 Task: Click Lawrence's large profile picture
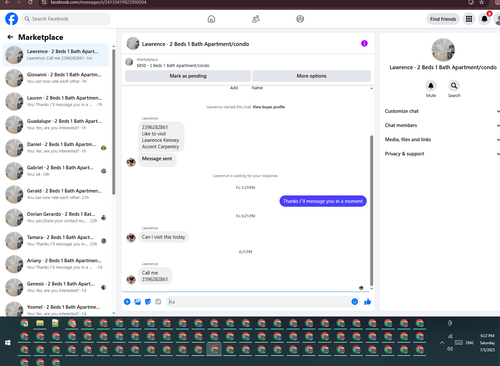tap(443, 50)
